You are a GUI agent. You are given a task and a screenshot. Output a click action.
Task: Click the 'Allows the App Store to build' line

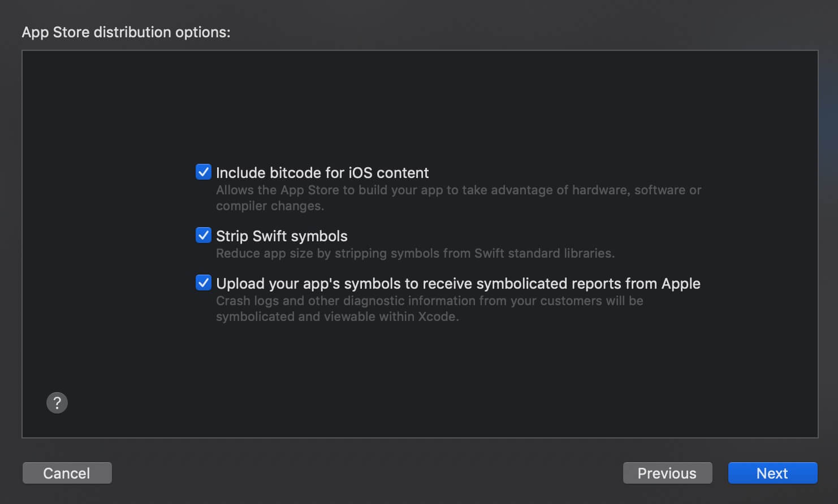coord(459,190)
